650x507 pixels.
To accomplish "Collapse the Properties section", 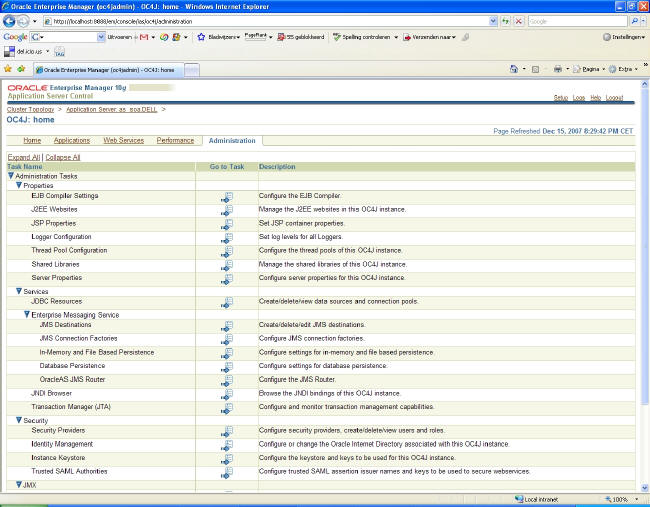I will [x=18, y=186].
